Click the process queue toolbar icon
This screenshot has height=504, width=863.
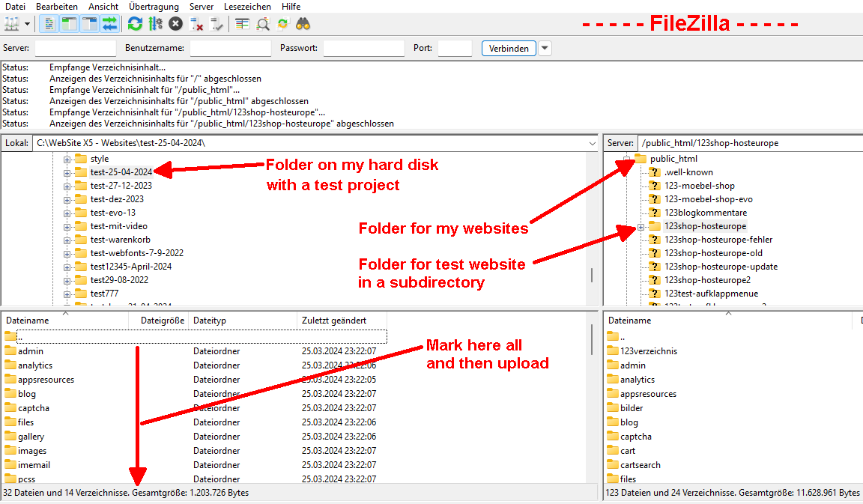[155, 24]
